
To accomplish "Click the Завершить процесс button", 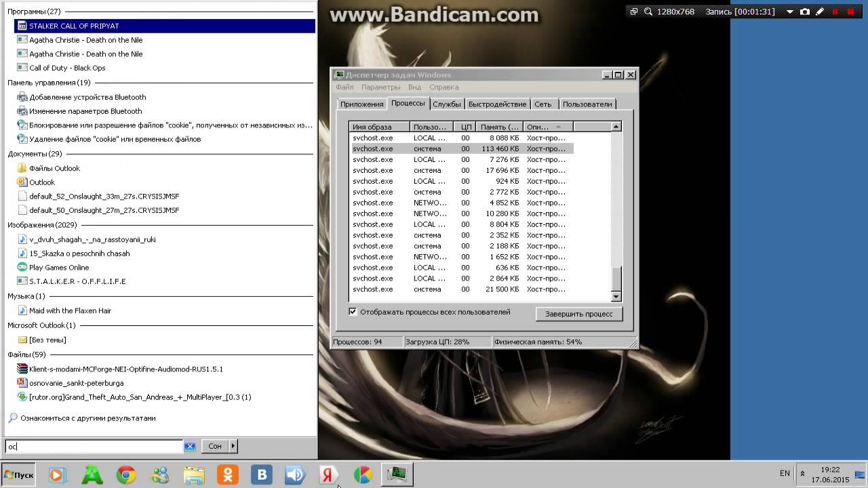I will tap(579, 314).
